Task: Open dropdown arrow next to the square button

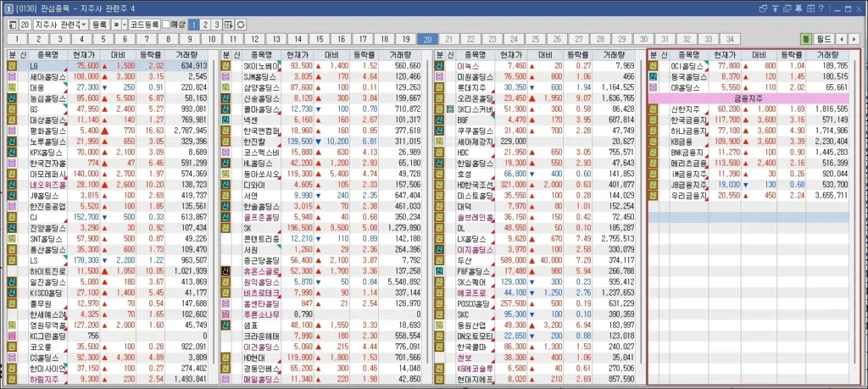Action: tap(125, 24)
